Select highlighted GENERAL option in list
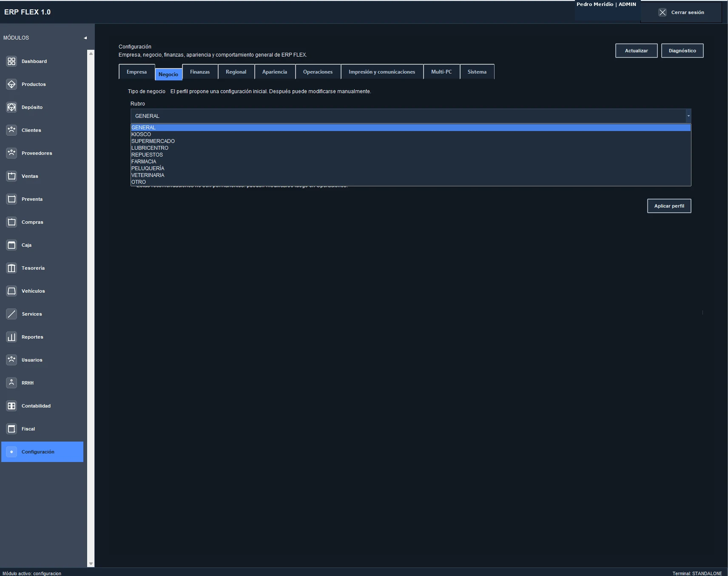728x576 pixels. [x=411, y=128]
